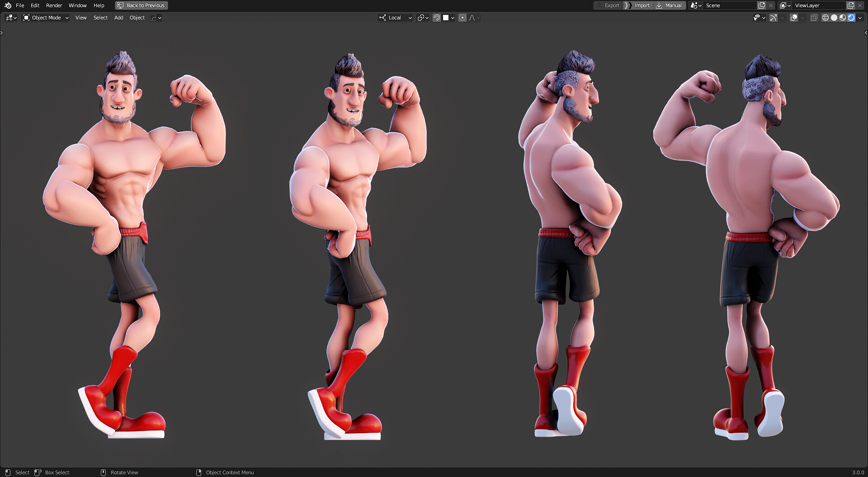
Task: Open the Transform Orientation dropdown showing Local
Action: [x=395, y=18]
